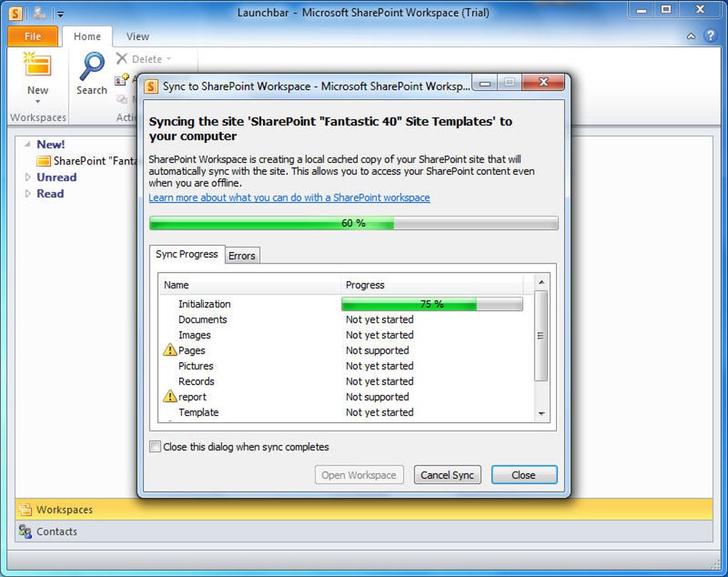Select the Pages row name
This screenshot has width=728, height=577.
click(192, 351)
